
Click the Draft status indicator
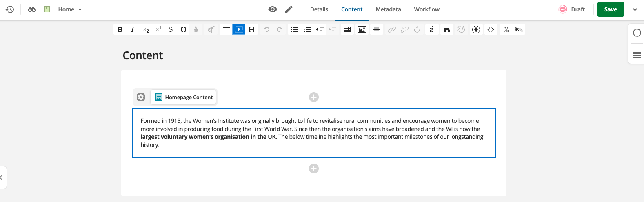point(572,9)
